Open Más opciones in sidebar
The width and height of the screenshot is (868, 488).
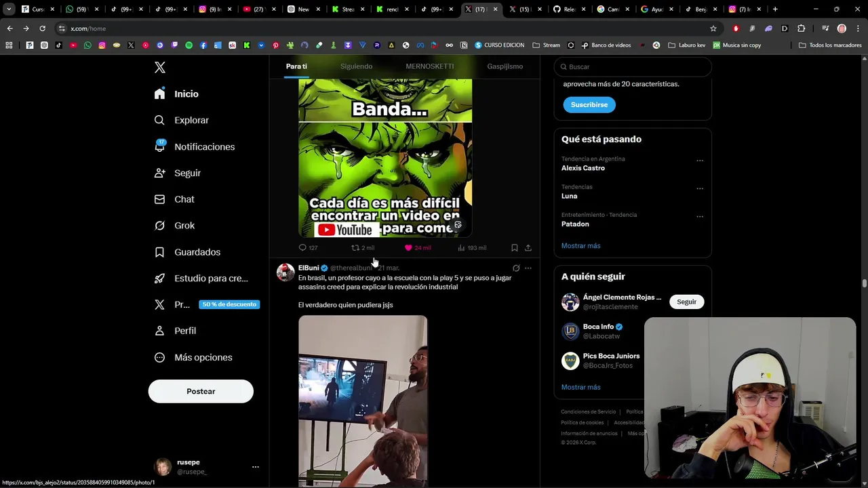(193, 357)
